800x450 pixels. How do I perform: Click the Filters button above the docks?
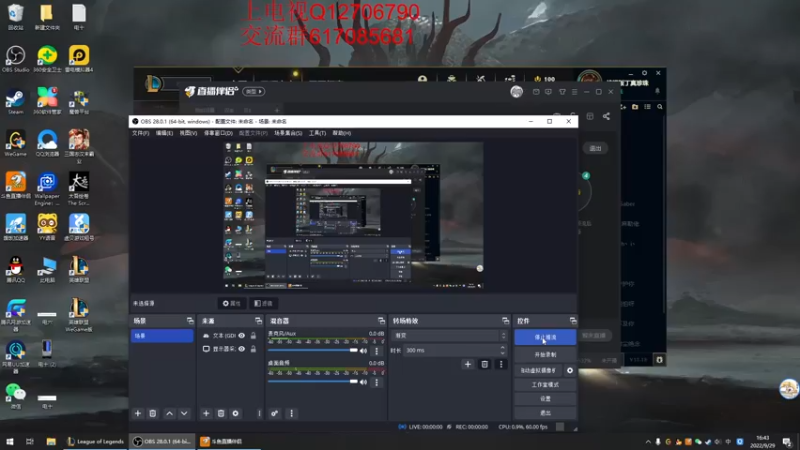[x=264, y=304]
